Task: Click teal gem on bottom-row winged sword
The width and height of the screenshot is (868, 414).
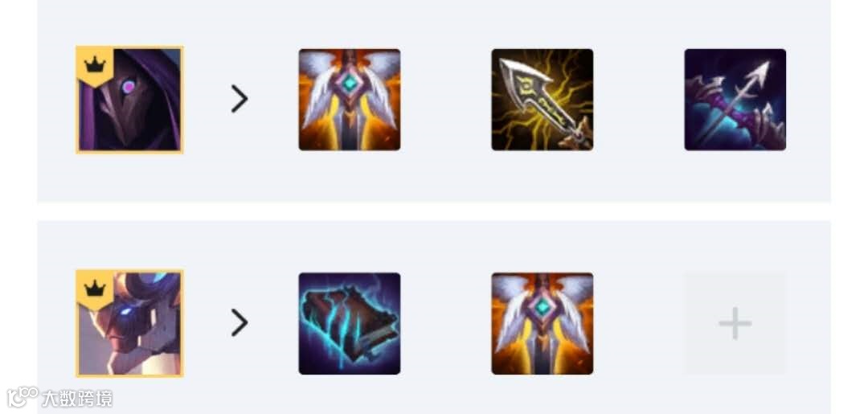Action: click(x=542, y=306)
